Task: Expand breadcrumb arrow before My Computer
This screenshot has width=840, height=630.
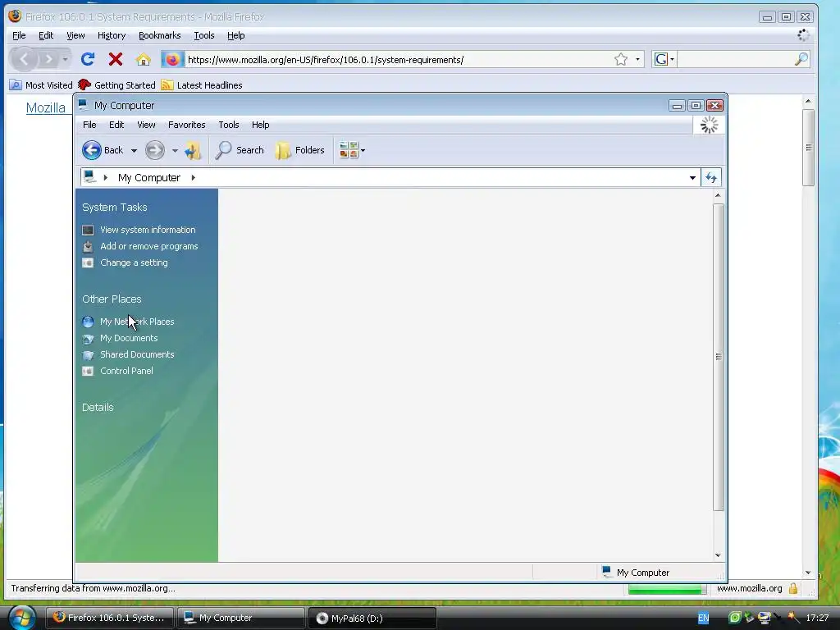Action: [x=106, y=177]
